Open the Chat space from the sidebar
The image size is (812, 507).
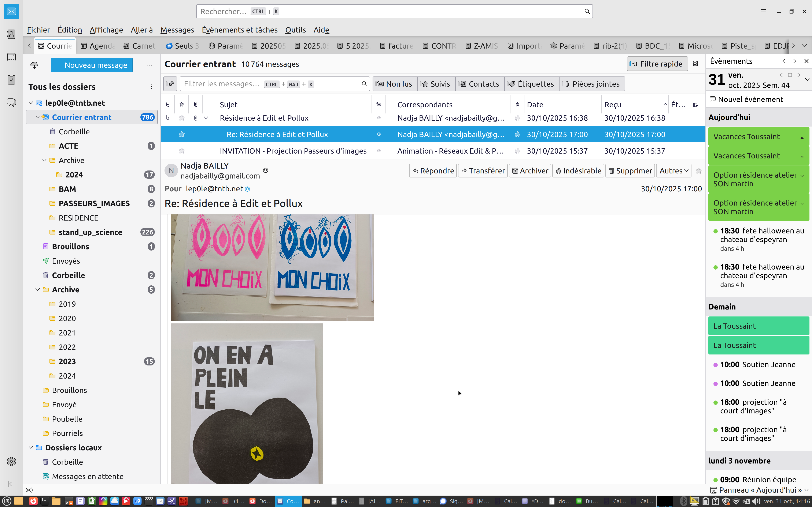pos(11,102)
